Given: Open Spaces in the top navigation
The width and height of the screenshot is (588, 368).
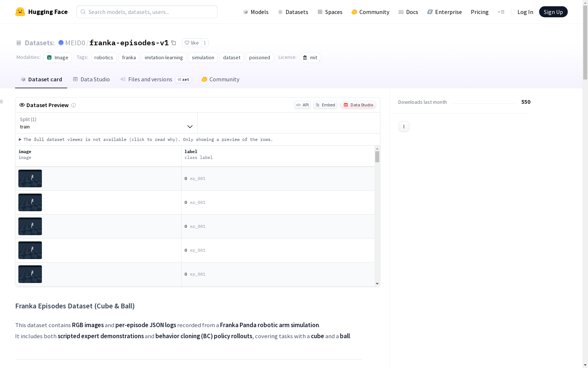Looking at the screenshot, I should [330, 12].
